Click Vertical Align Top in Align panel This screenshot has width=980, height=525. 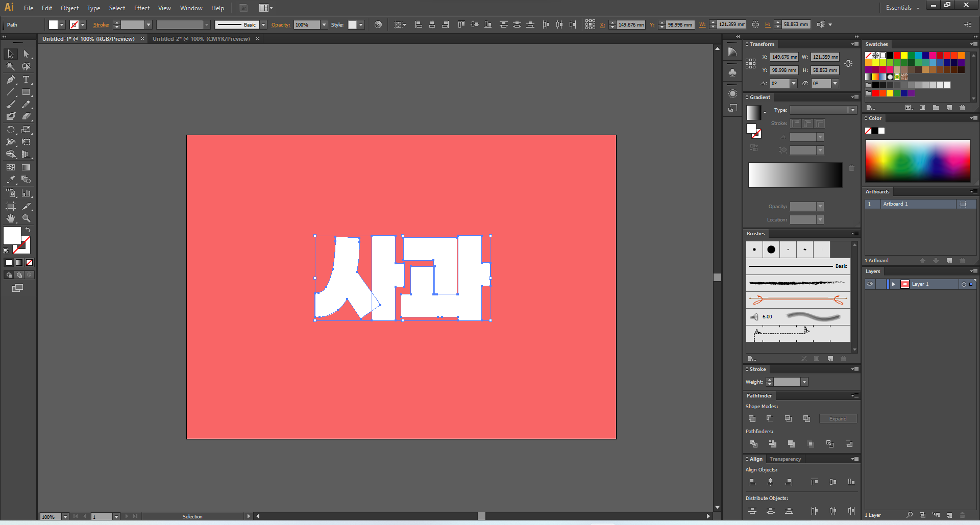tap(815, 482)
